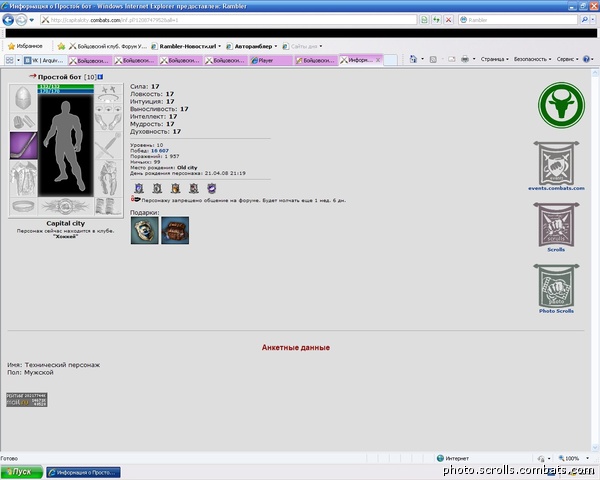Image resolution: width=600 pixels, height=480 pixels.
Task: Open the search provider dropdown arrow
Action: [x=593, y=20]
